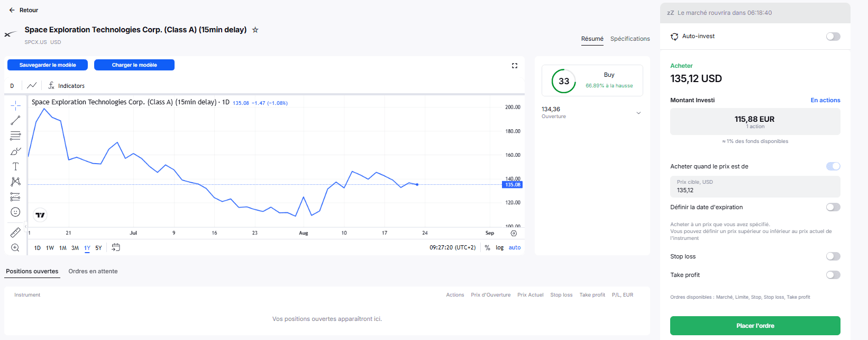Edit the 'Prix cible, USD' field
Viewport: 868px width, 340px height.
(755, 186)
